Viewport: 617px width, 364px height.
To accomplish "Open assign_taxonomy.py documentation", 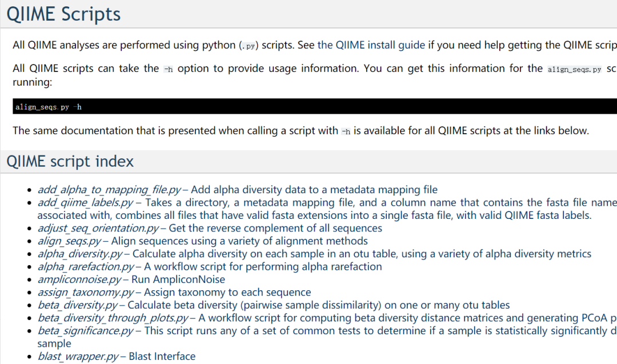I will pyautogui.click(x=86, y=293).
